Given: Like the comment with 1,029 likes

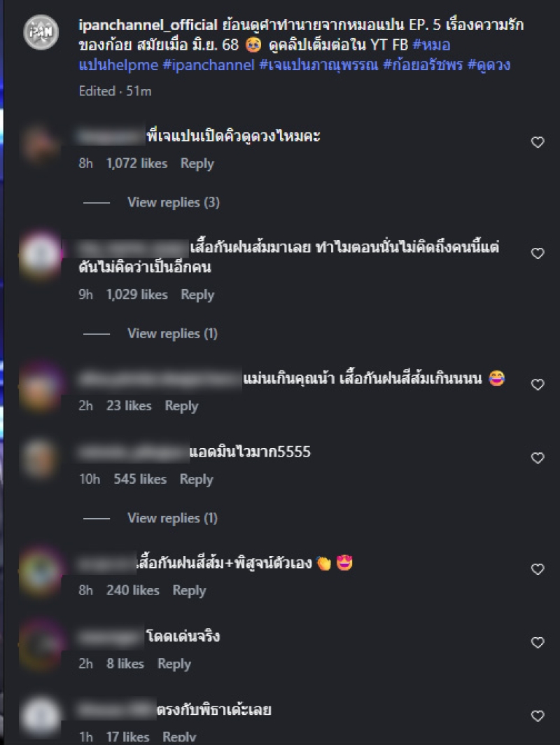Looking at the screenshot, I should point(537,253).
